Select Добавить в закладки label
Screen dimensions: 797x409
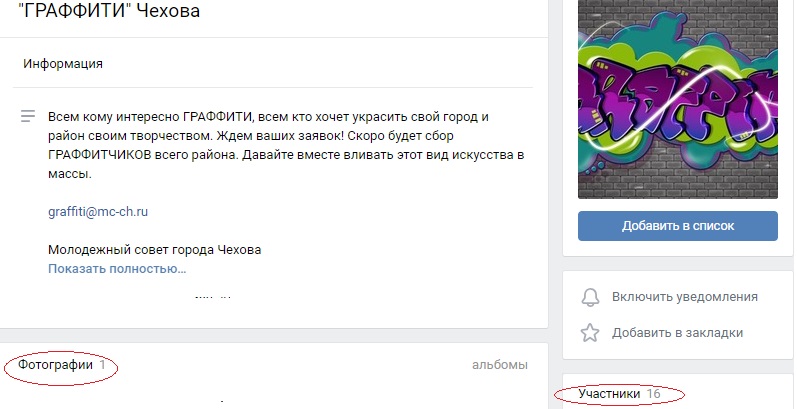click(678, 333)
